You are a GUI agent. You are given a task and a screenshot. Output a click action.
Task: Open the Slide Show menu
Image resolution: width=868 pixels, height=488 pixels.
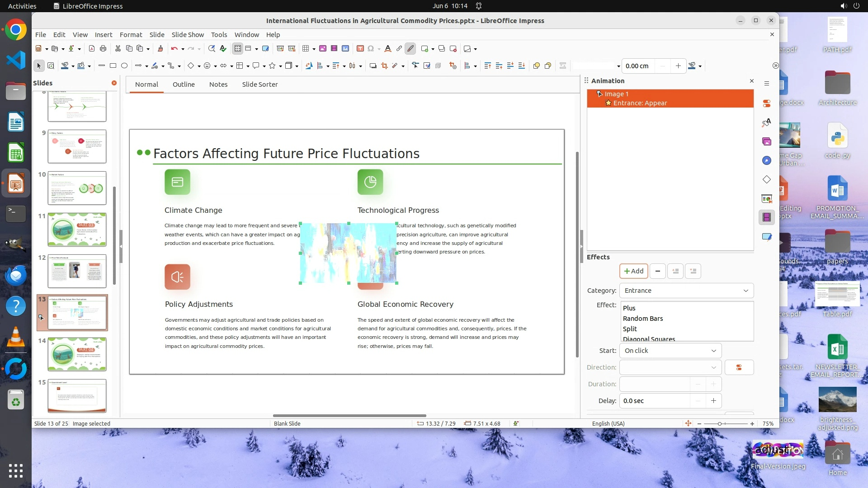pos(188,35)
